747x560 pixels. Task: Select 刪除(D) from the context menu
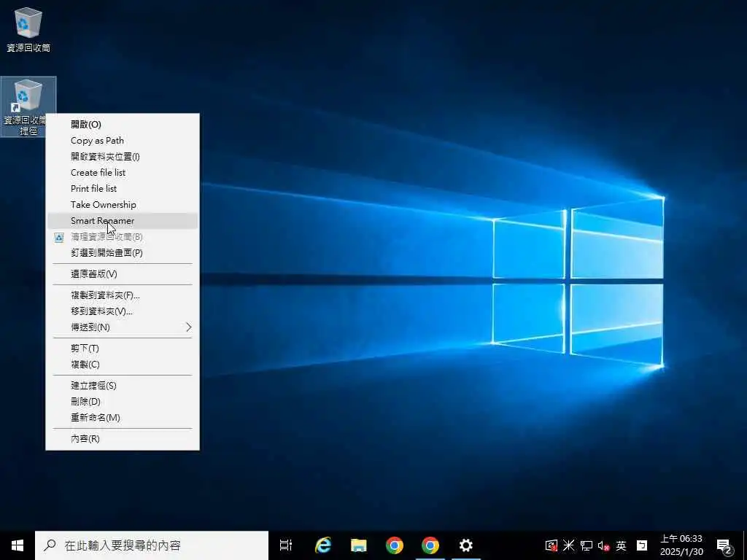tap(123, 402)
